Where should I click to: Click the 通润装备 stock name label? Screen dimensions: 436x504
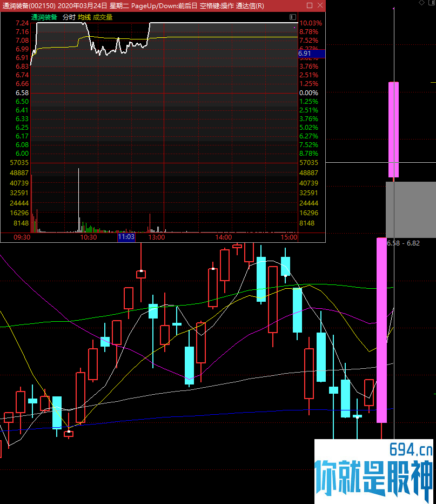(44, 17)
